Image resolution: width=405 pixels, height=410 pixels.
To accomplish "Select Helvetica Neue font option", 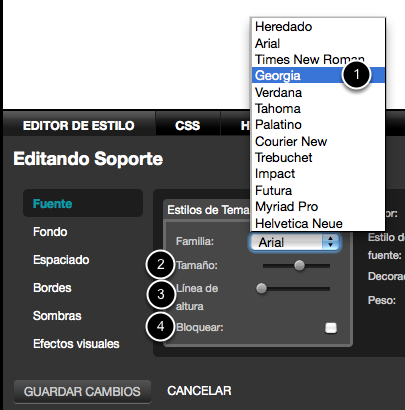I will coord(318,223).
